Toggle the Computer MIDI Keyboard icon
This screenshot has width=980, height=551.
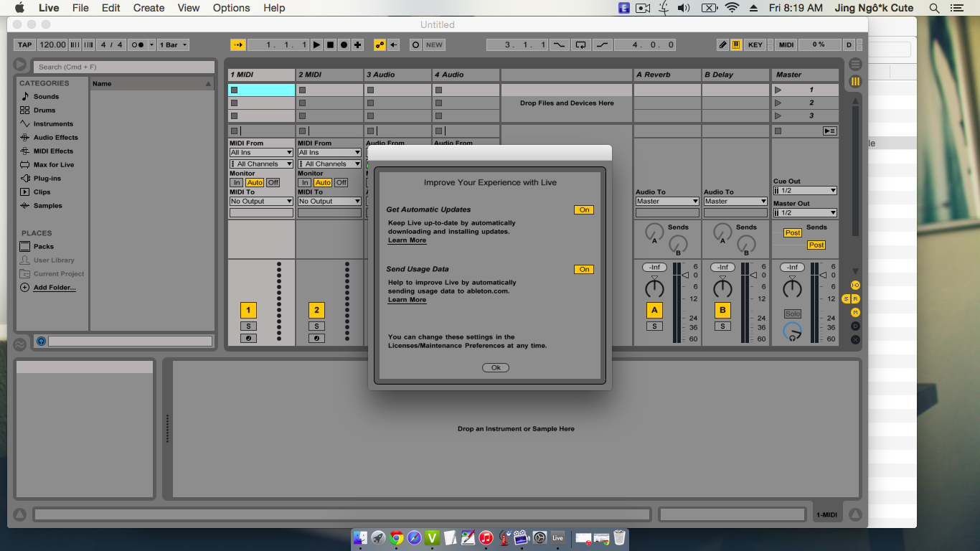coord(736,44)
